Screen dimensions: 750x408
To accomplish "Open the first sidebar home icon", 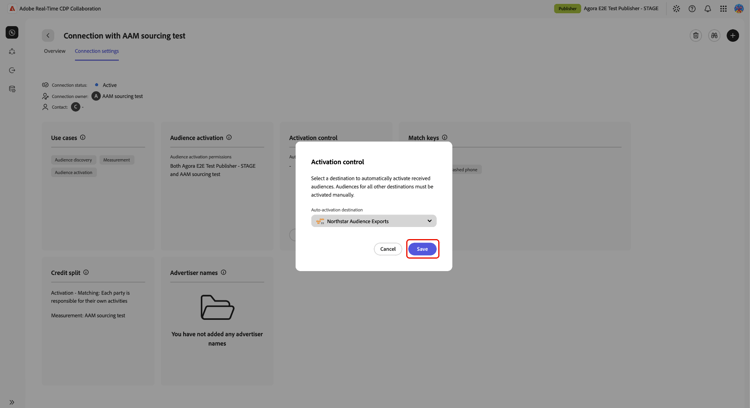I will (x=12, y=33).
